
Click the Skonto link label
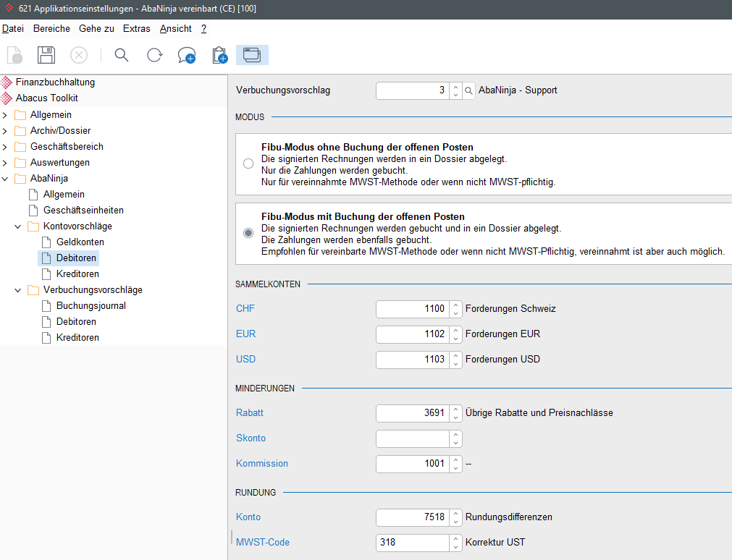251,438
